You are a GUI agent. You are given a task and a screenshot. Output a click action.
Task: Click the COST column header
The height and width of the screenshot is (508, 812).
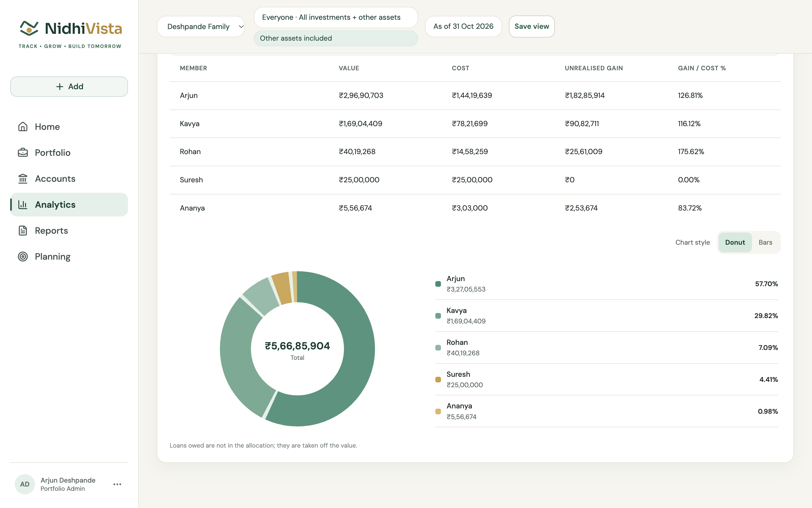pos(460,68)
